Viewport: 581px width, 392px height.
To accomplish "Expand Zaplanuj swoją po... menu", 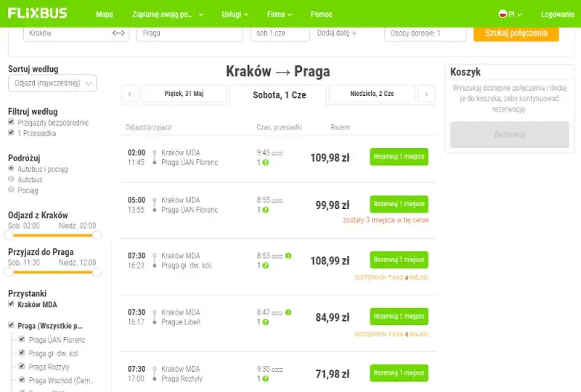I will tap(168, 15).
